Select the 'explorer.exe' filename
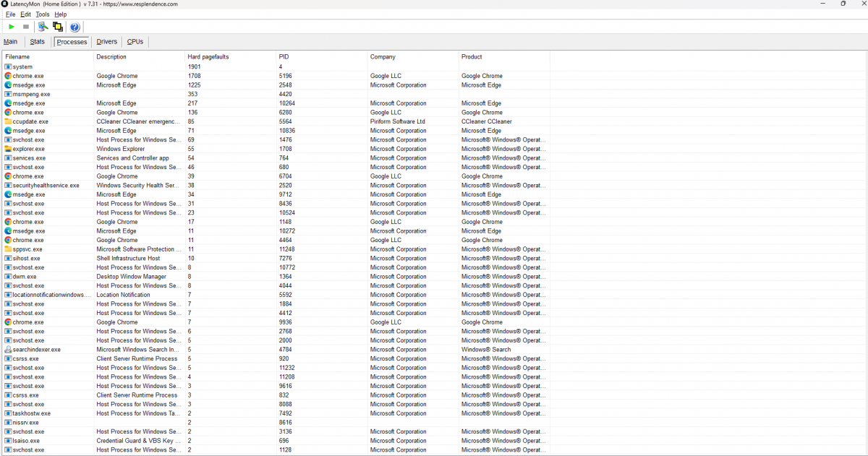 pyautogui.click(x=29, y=149)
